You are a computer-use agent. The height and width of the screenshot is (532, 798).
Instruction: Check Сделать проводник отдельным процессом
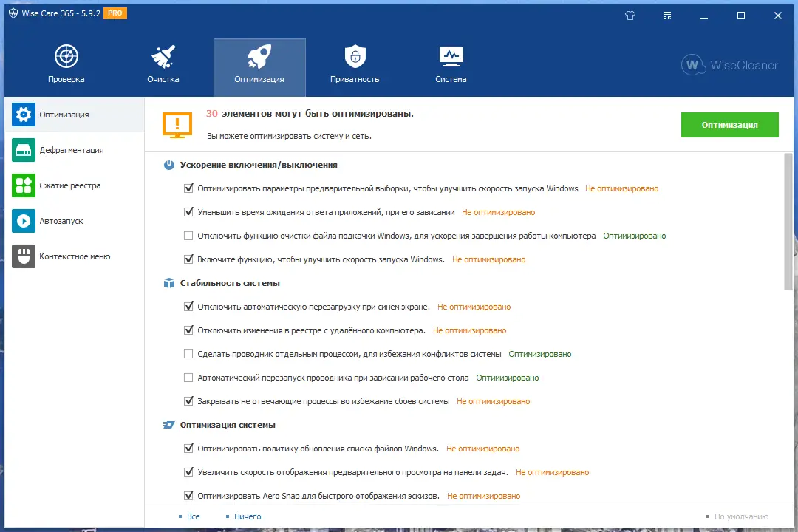point(188,354)
